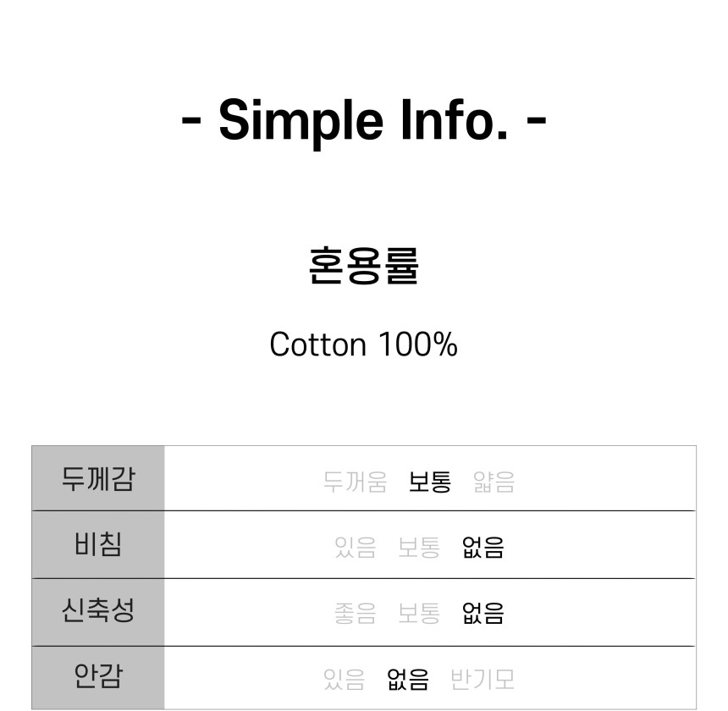Select 보통 in the 신축성 row

point(419,613)
